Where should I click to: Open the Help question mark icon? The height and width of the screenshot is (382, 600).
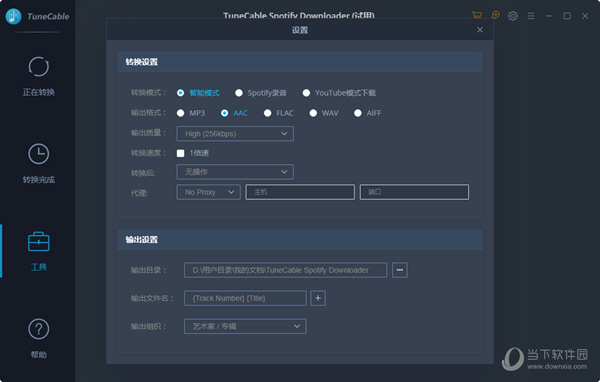(x=39, y=329)
